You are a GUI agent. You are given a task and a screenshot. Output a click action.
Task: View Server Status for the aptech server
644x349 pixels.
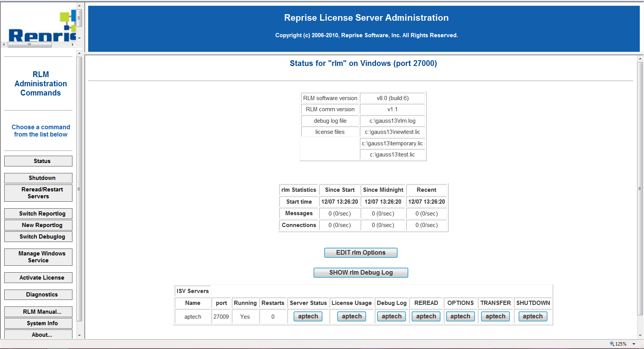pos(308,316)
